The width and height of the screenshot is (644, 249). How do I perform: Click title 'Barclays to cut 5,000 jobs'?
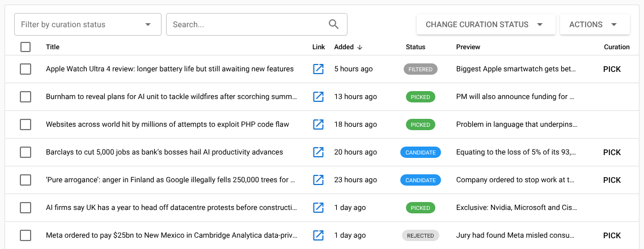tap(164, 152)
